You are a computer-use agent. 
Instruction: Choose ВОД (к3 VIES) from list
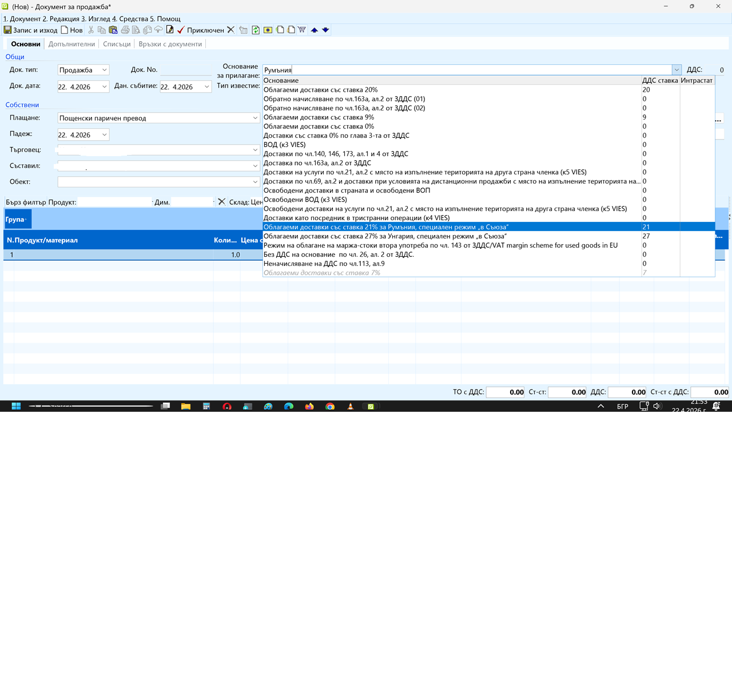(x=284, y=145)
